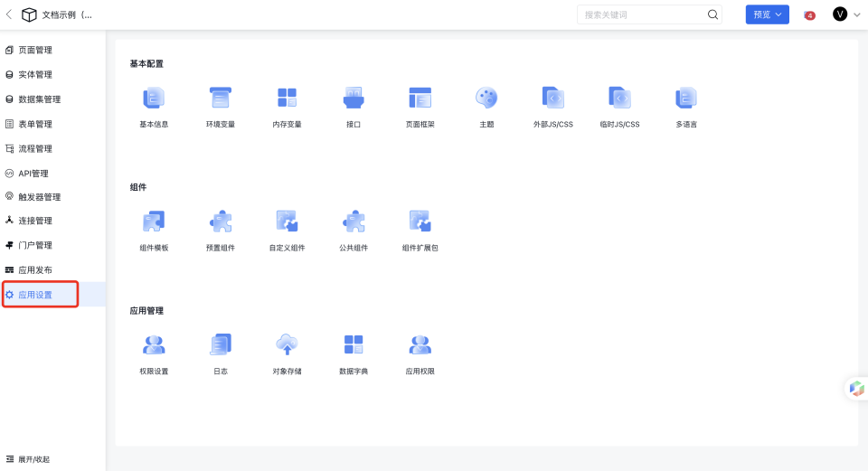Viewport: 868px width, 471px height.
Task: Open the 环境变量 configuration icon
Action: pyautogui.click(x=220, y=99)
